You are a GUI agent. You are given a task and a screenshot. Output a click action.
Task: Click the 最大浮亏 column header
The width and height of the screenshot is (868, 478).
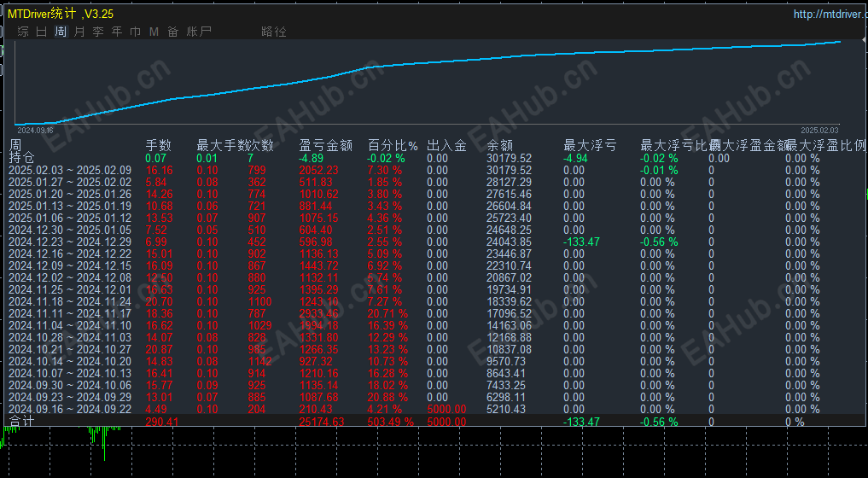[x=590, y=146]
